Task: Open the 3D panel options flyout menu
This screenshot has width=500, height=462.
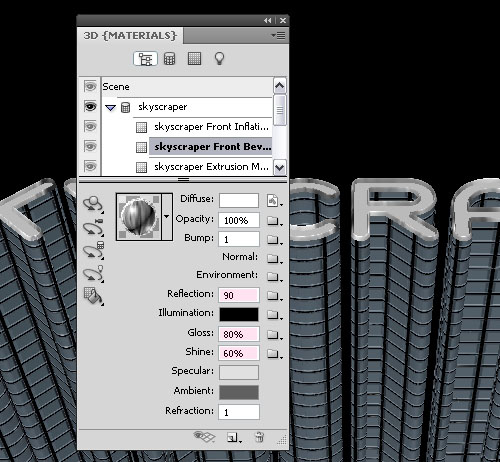Action: [279, 35]
